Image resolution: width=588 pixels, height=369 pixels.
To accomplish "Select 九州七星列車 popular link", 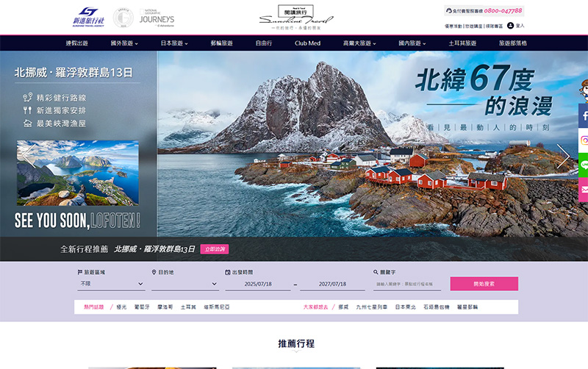I will (x=371, y=307).
